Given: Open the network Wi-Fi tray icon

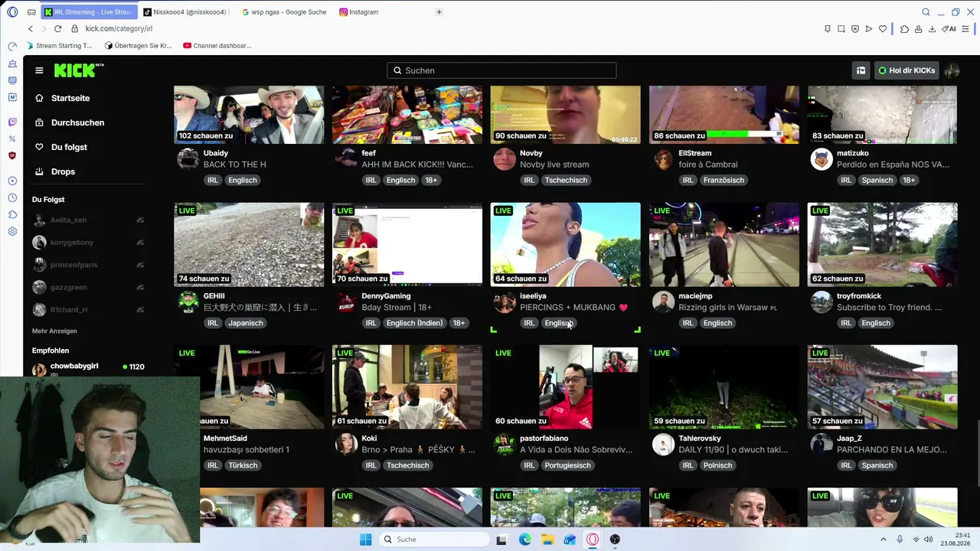Looking at the screenshot, I should (x=916, y=540).
